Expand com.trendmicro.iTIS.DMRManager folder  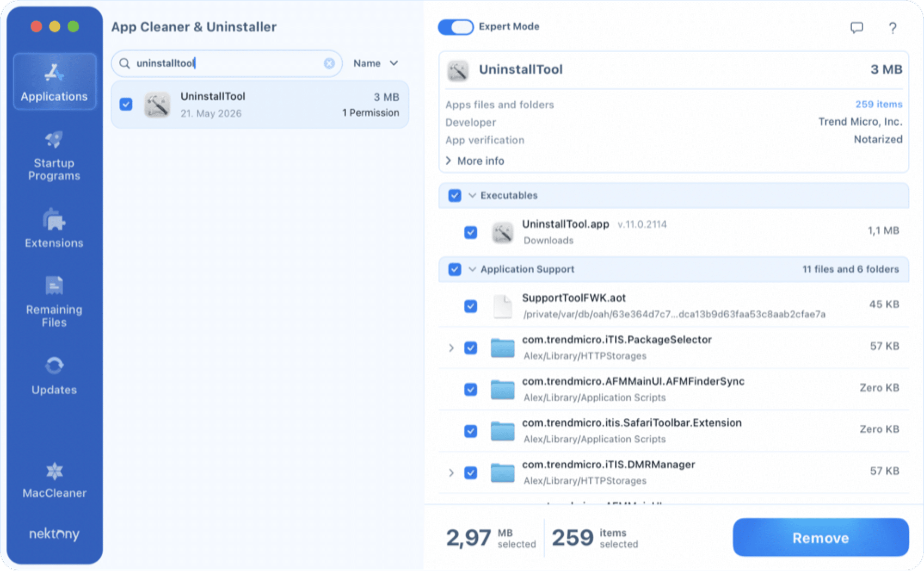[451, 473]
